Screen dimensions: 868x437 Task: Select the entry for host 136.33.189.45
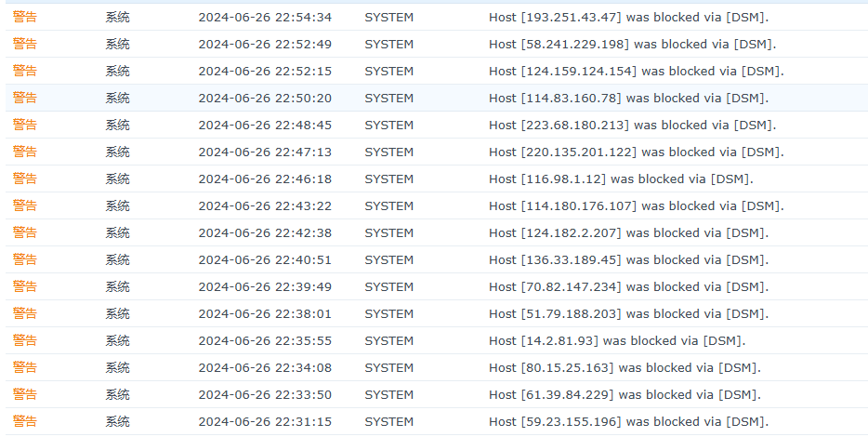[628, 259]
